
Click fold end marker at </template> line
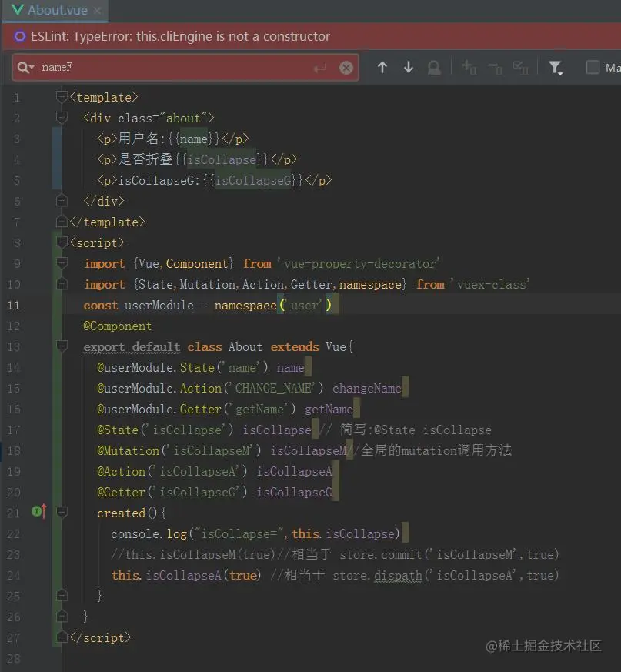click(x=62, y=222)
